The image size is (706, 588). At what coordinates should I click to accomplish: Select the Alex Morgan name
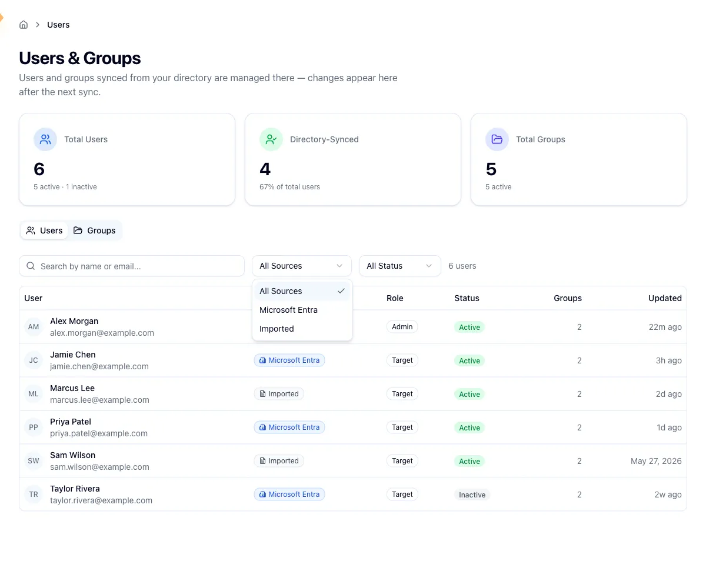click(74, 321)
